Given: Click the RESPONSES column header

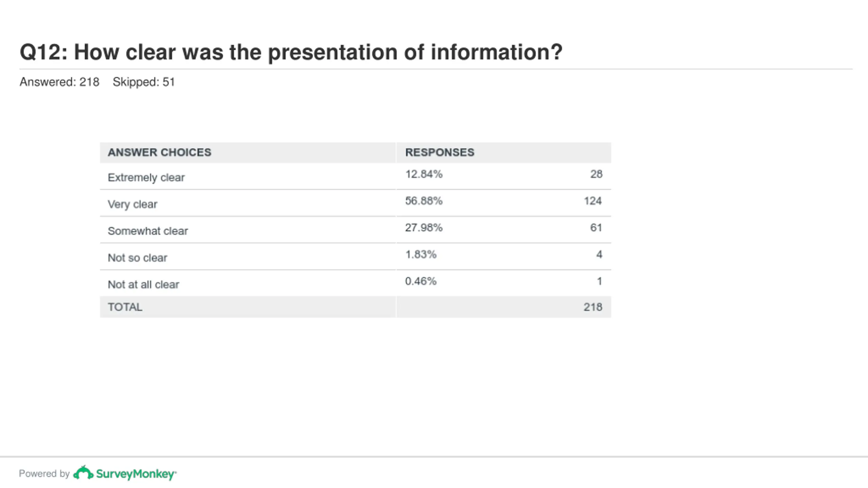Looking at the screenshot, I should (x=440, y=152).
